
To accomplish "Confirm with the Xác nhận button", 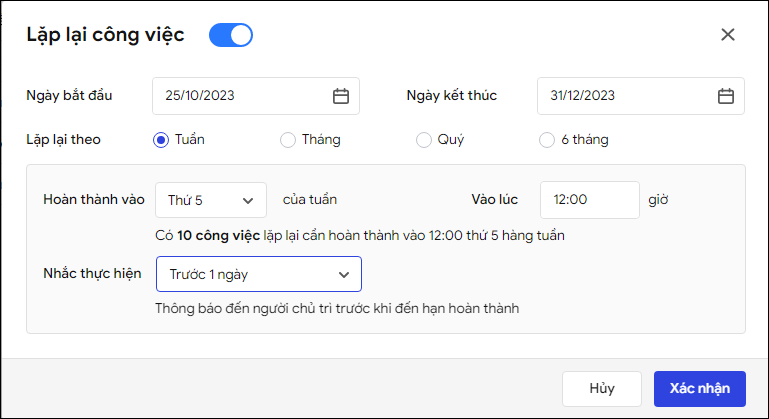I will [x=700, y=389].
